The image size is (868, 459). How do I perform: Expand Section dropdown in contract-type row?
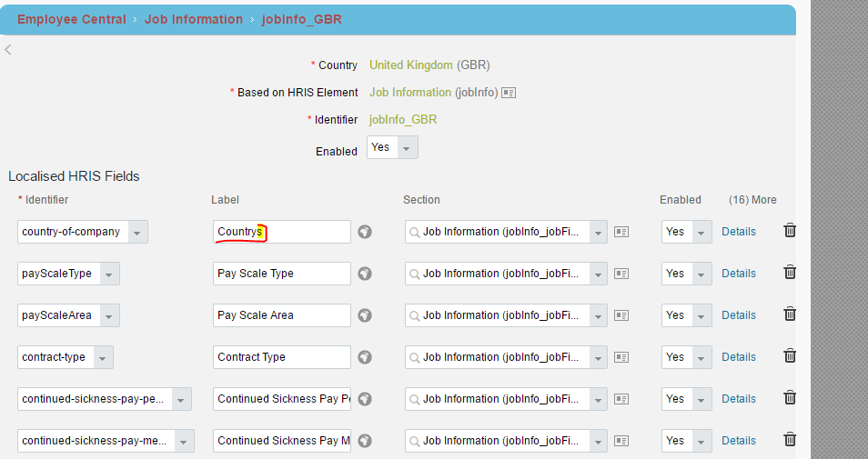tap(598, 358)
